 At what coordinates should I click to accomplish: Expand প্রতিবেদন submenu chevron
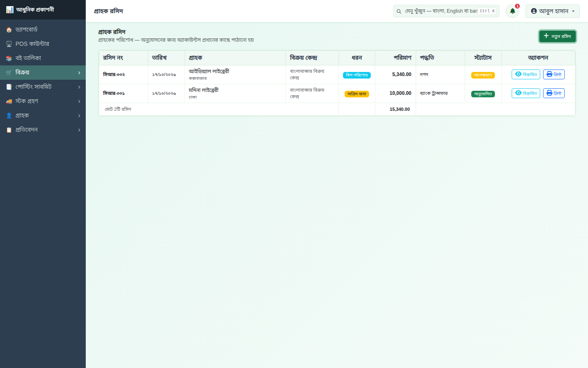pos(79,130)
